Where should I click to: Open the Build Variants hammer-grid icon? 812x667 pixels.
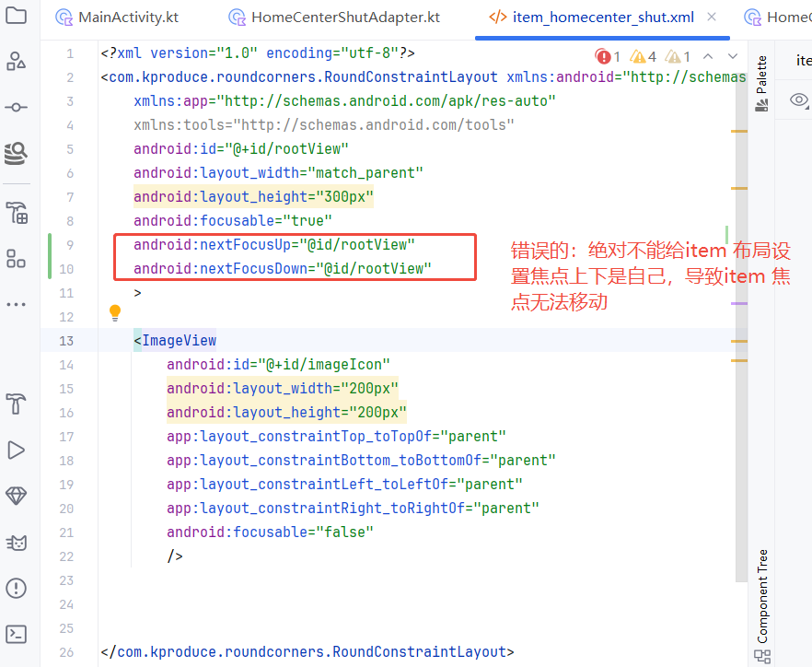coord(16,213)
